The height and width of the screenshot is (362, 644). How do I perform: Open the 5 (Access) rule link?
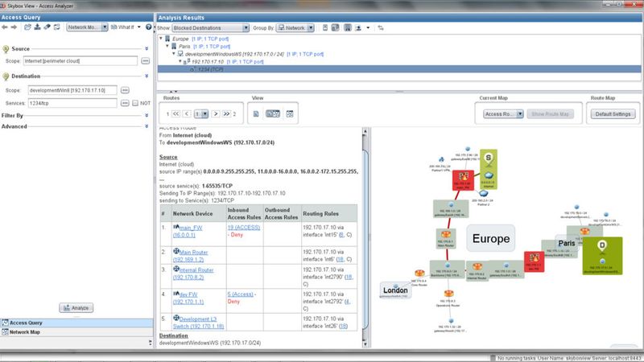[x=240, y=294]
